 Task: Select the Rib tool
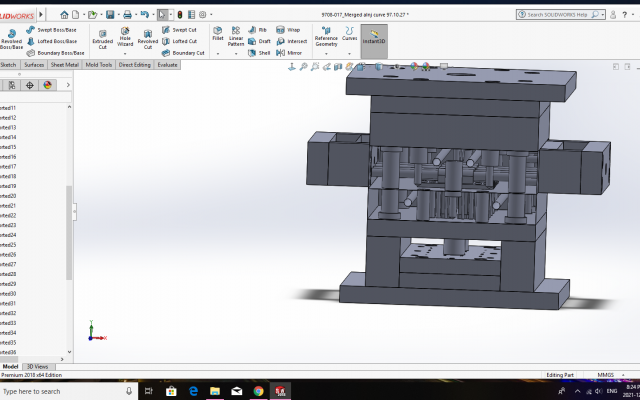257,30
